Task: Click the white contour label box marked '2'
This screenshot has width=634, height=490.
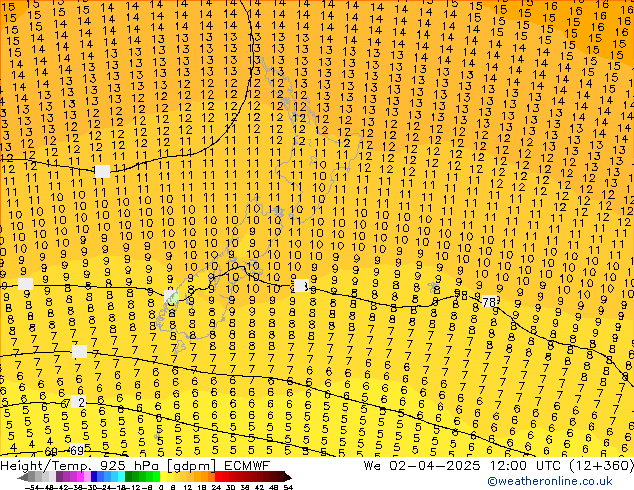Action: point(78,402)
